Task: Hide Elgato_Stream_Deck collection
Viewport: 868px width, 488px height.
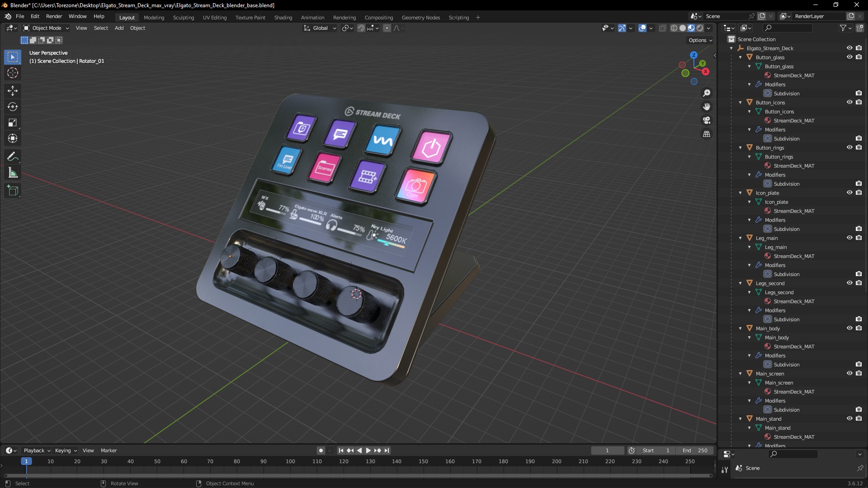Action: [849, 48]
